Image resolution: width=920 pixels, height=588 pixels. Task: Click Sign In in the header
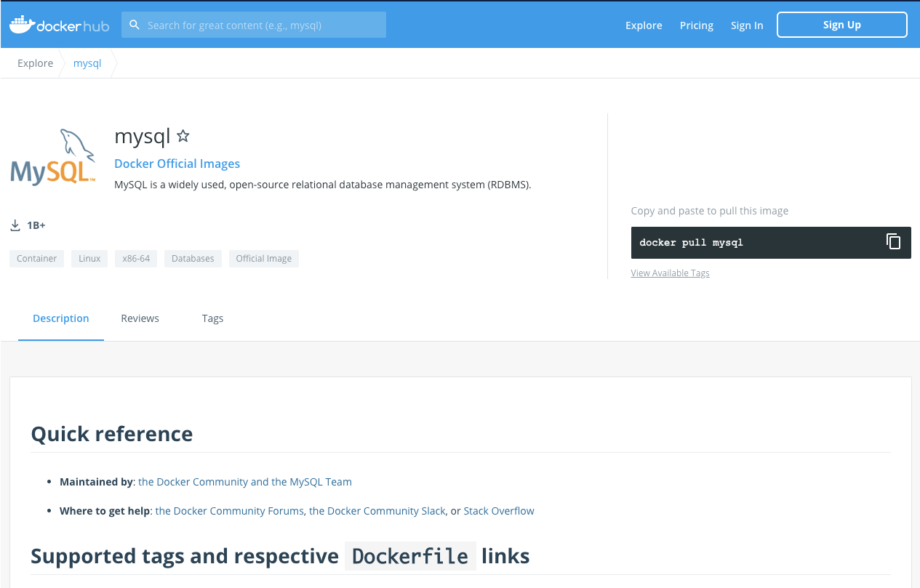[x=747, y=25]
